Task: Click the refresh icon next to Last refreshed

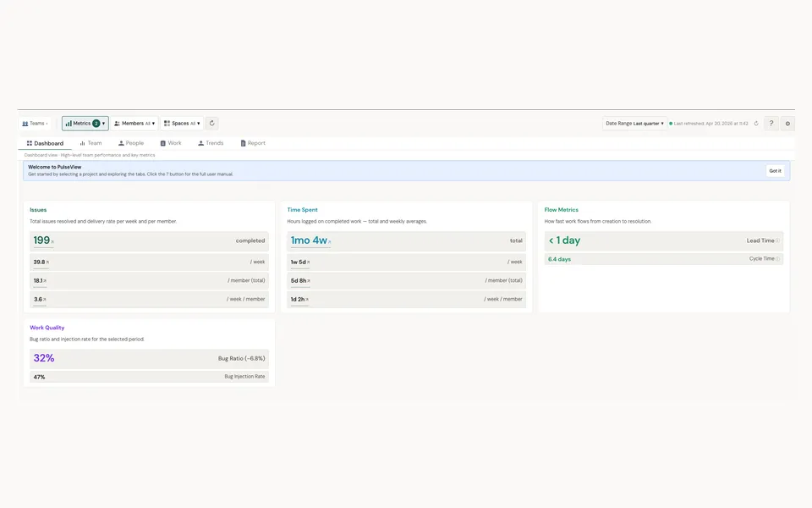Action: (756, 124)
